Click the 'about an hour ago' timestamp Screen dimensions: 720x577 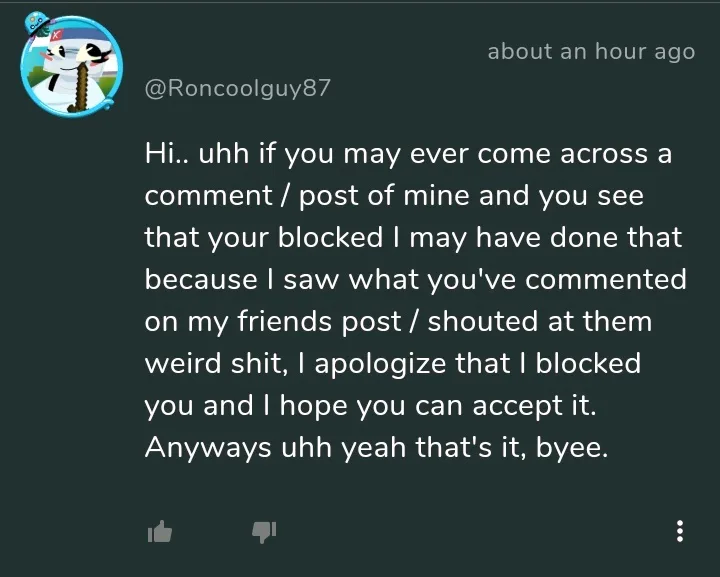[x=591, y=51]
